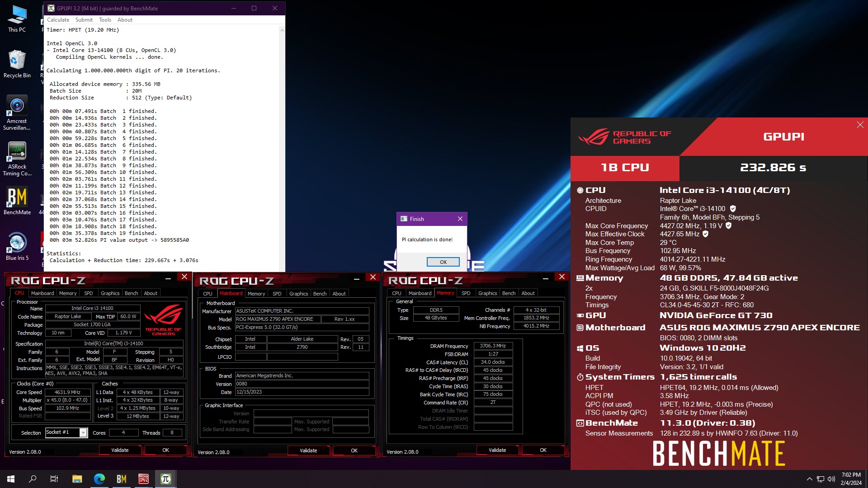Click OK in first CPU-Z window
This screenshot has height=488, width=868.
pyautogui.click(x=165, y=450)
